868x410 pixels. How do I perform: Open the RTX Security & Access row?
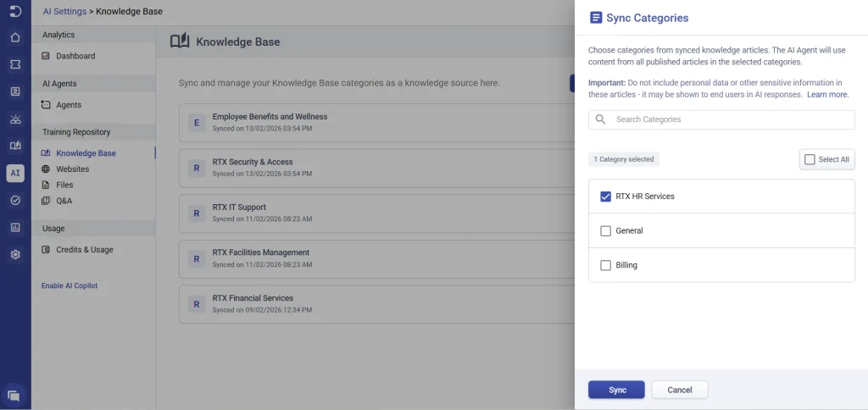pos(376,168)
